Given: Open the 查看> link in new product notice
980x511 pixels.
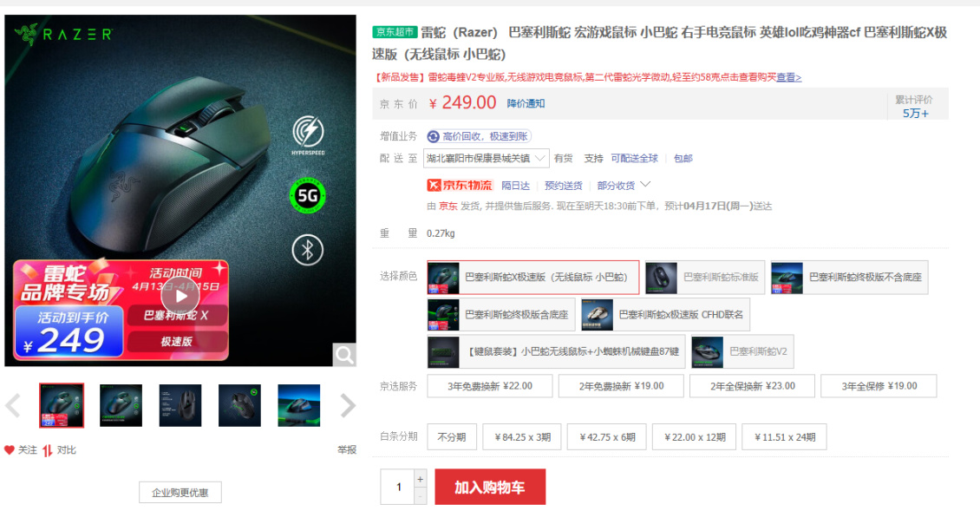Looking at the screenshot, I should pos(788,77).
